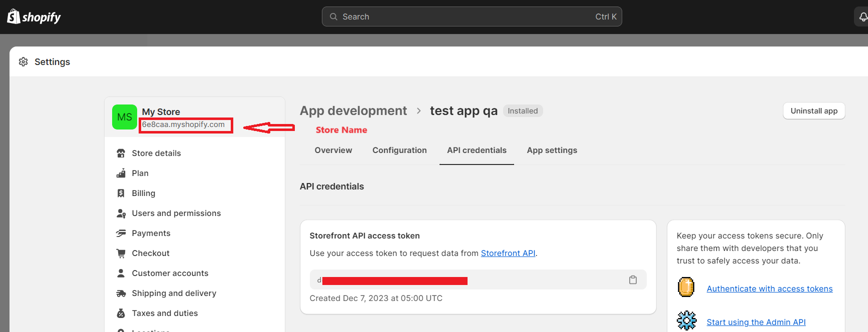Follow the Storefront API link
The width and height of the screenshot is (868, 332).
click(508, 253)
